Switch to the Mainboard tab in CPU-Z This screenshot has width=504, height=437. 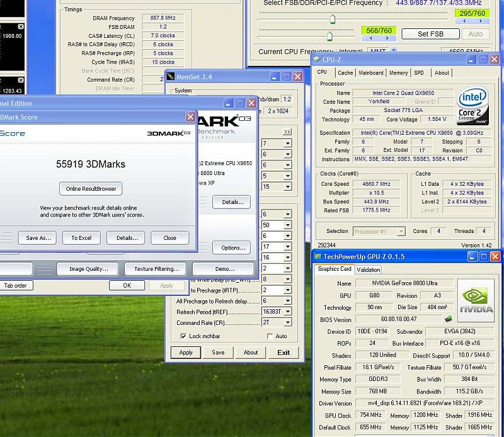[x=371, y=73]
